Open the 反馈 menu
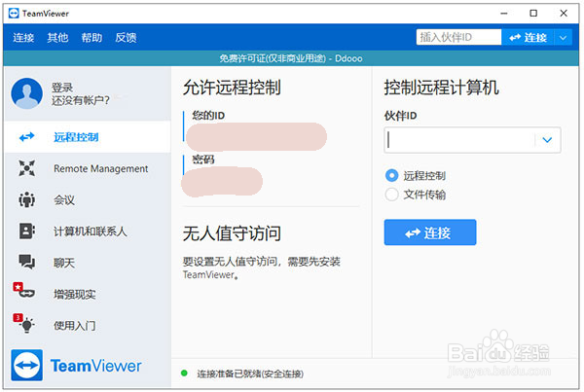The height and width of the screenshot is (392, 584). click(x=126, y=38)
